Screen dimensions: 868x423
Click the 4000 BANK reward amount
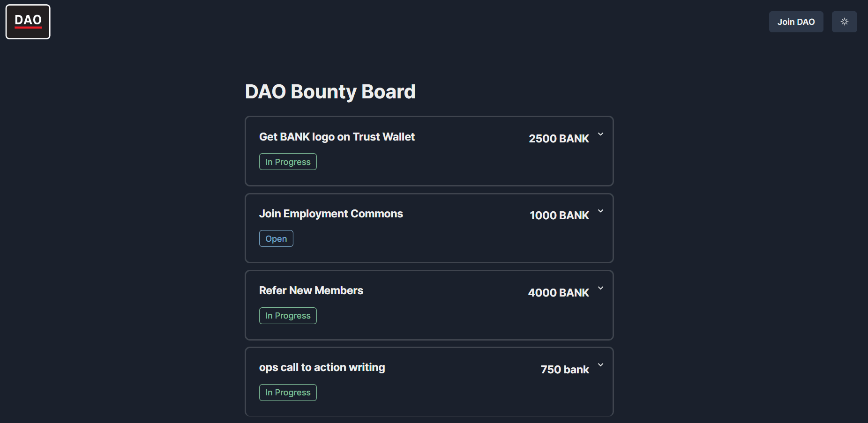[558, 293]
